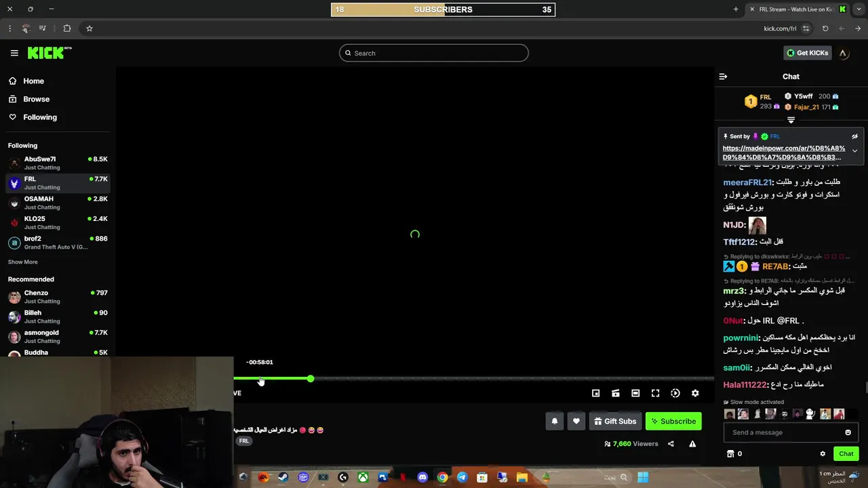
Task: Open Windows Start menu
Action: pos(643,477)
